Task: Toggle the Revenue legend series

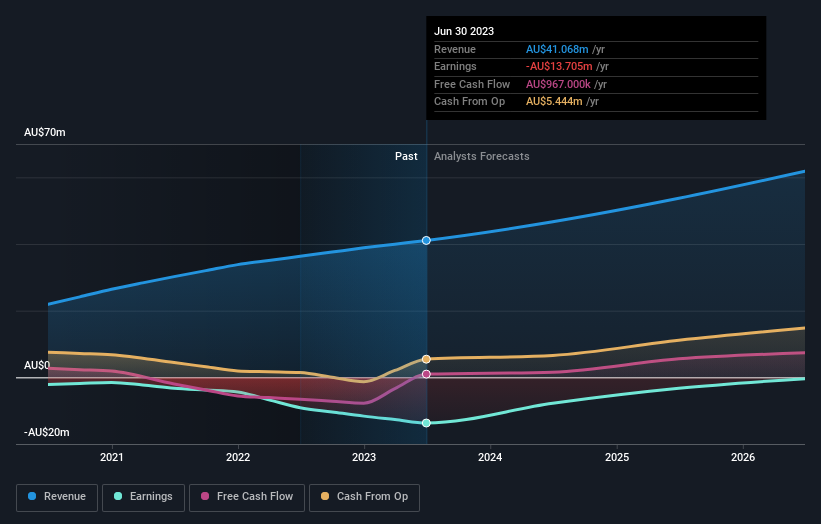Action: click(x=57, y=497)
